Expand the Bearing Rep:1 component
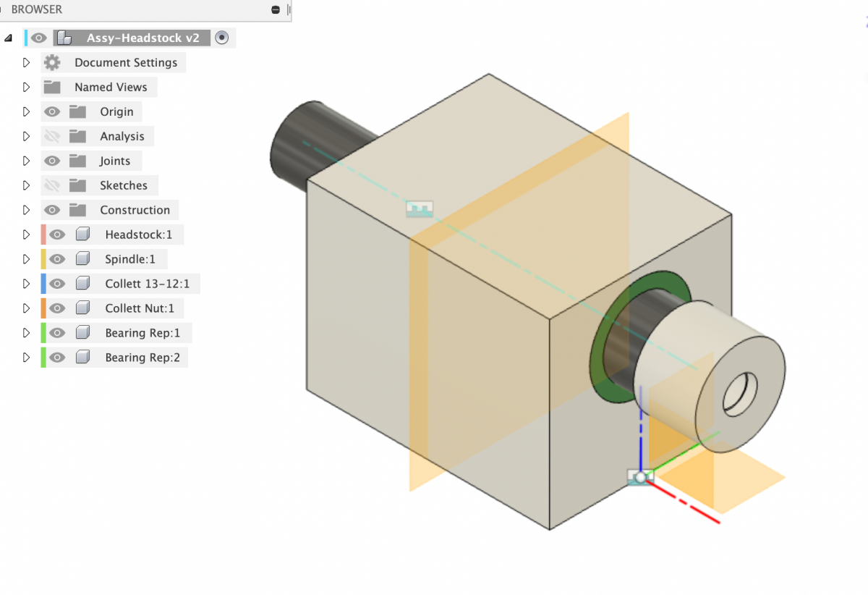The image size is (868, 595). [x=26, y=333]
